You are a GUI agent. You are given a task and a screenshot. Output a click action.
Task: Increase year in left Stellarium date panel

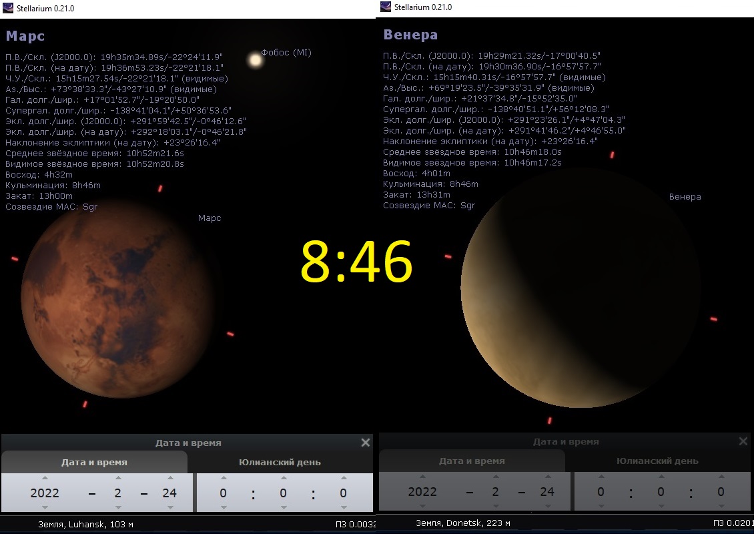tap(45, 478)
